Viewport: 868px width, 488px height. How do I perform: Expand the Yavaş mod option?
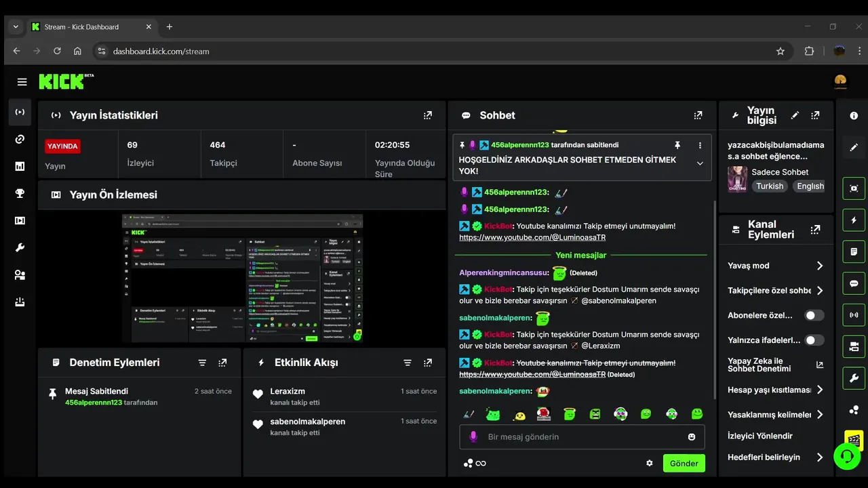pos(776,266)
